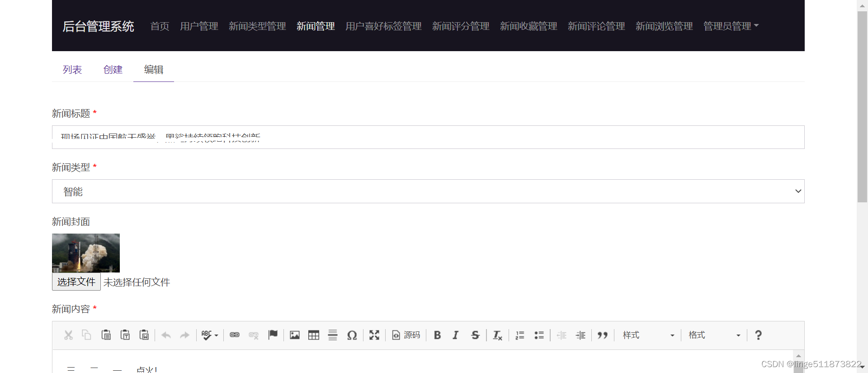This screenshot has width=868, height=373.
Task: Click the 选择文件 file button
Action: 76,282
